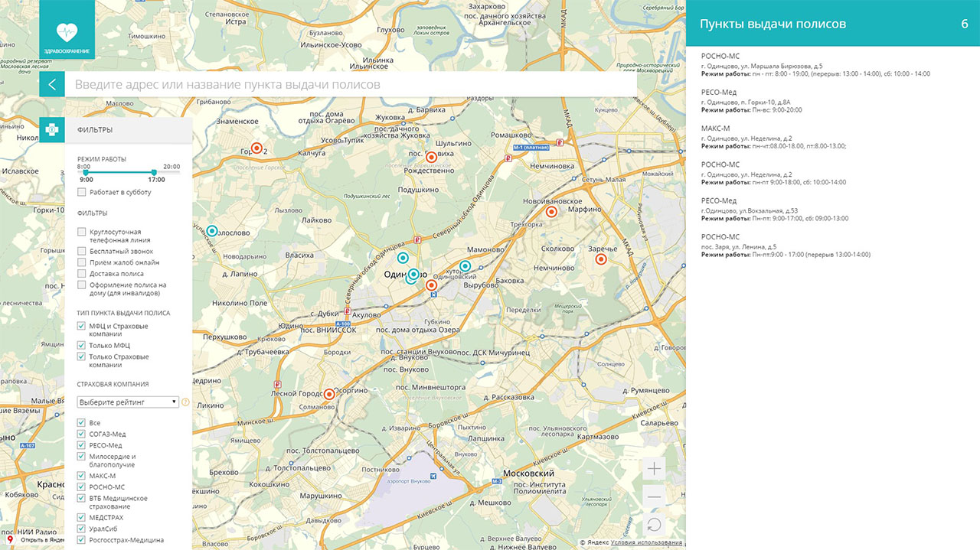Viewport: 980px width, 550px height.
Task: Check 'Приём жалоб онлайн' filter
Action: point(82,262)
